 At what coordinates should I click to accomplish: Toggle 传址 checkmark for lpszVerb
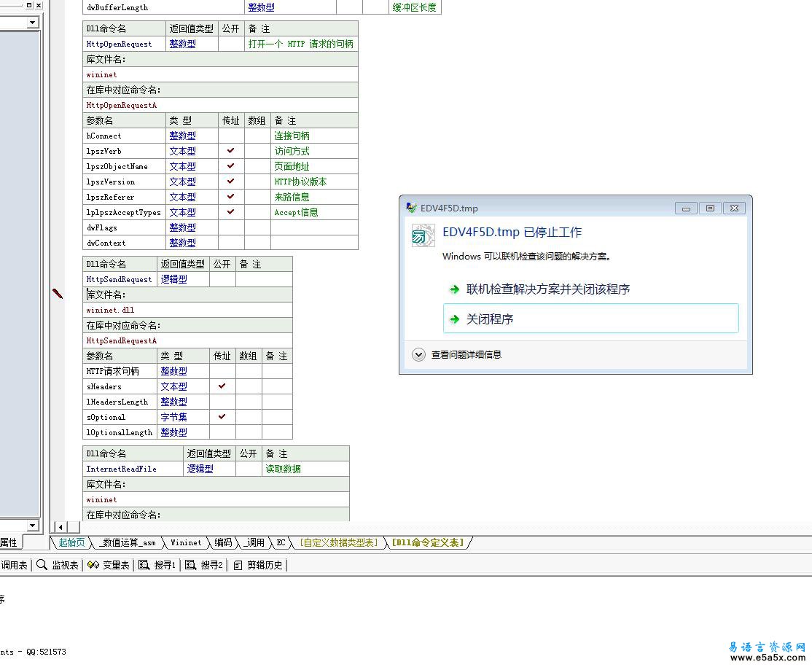click(x=231, y=151)
